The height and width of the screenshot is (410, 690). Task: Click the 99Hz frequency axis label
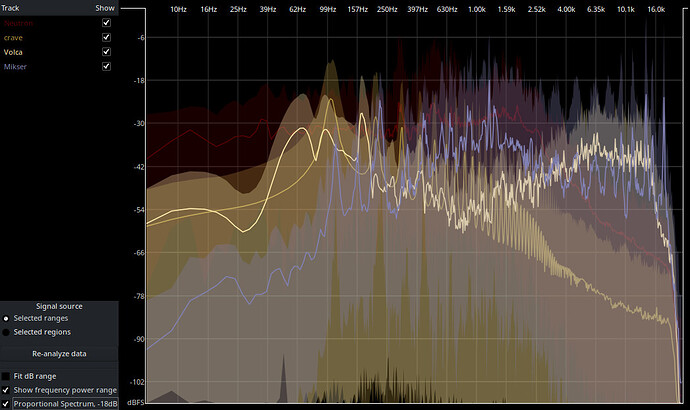point(327,9)
